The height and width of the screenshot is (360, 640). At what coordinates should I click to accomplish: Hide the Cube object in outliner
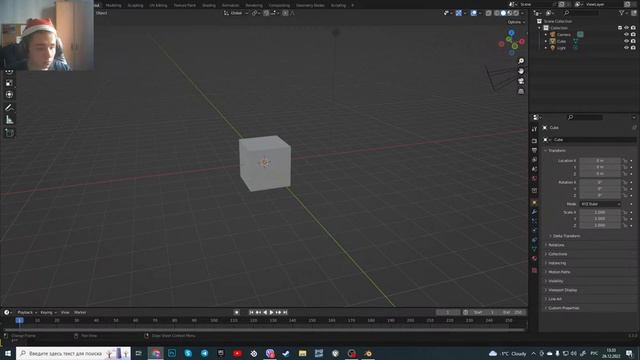point(626,41)
